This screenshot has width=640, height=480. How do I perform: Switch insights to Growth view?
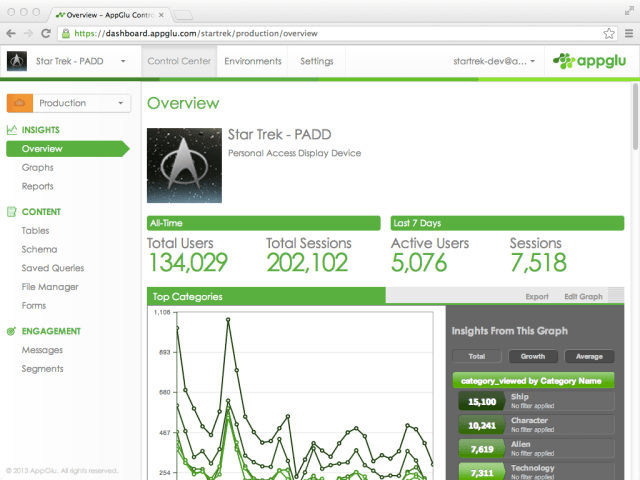coord(533,356)
